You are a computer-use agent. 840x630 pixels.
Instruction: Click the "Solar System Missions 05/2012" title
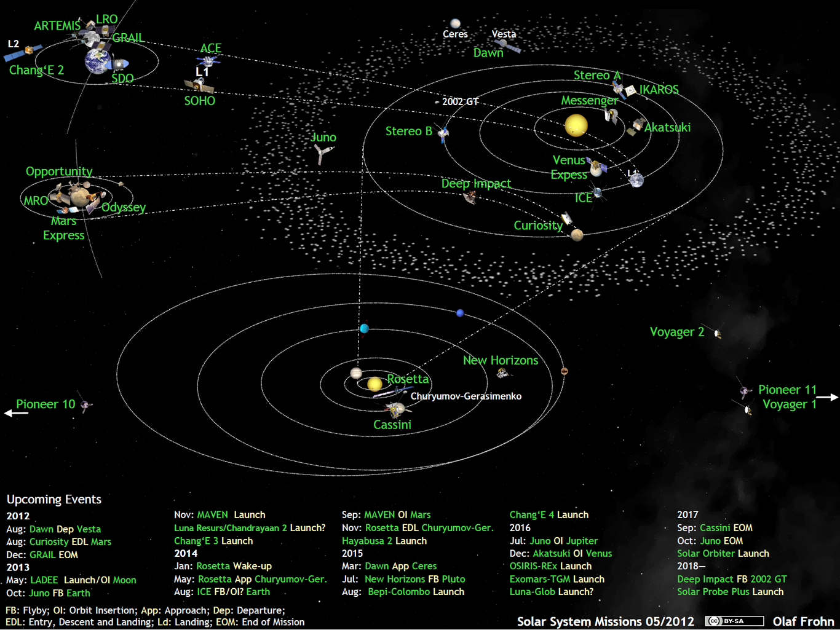point(606,621)
